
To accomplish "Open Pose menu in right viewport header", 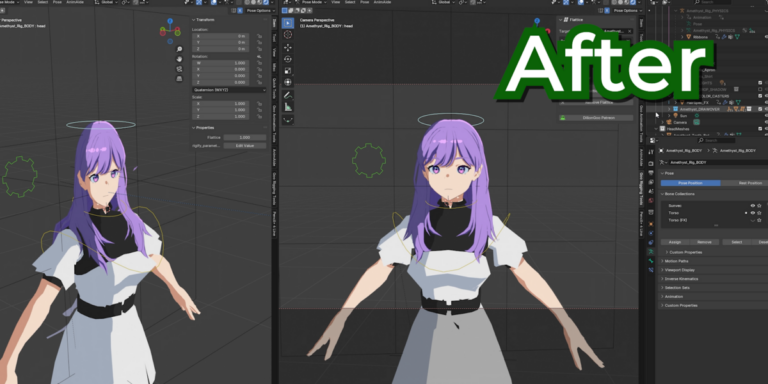I will (x=364, y=2).
